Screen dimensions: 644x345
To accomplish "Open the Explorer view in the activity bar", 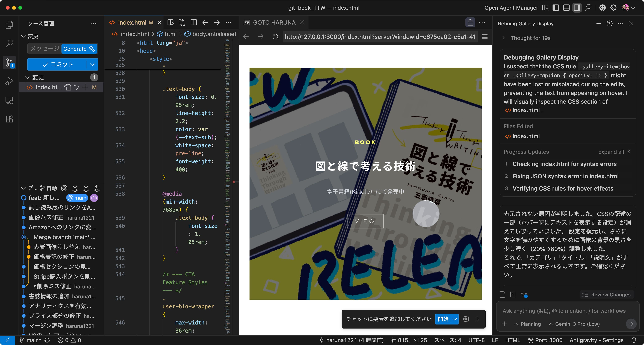I will [x=9, y=25].
